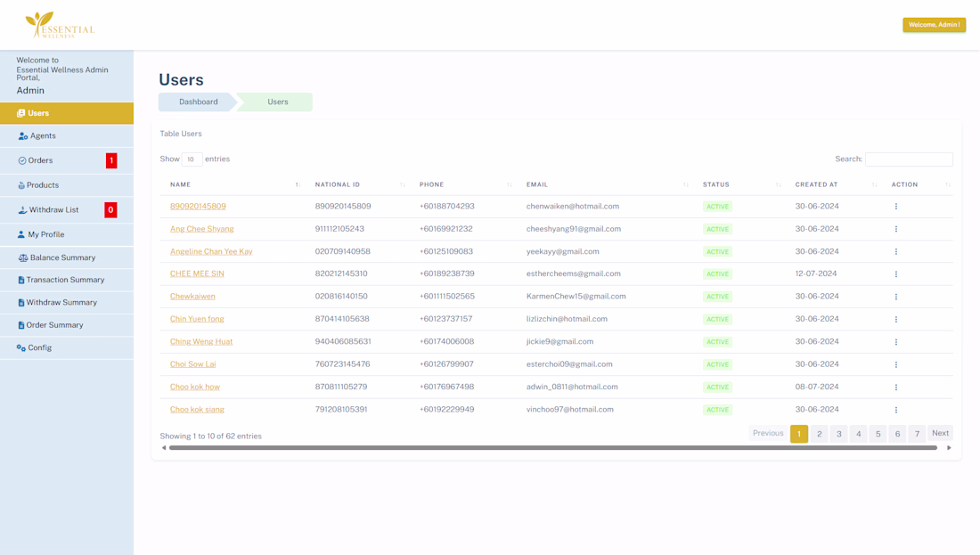
Task: Click the Welcome, Admin button
Action: (x=934, y=25)
